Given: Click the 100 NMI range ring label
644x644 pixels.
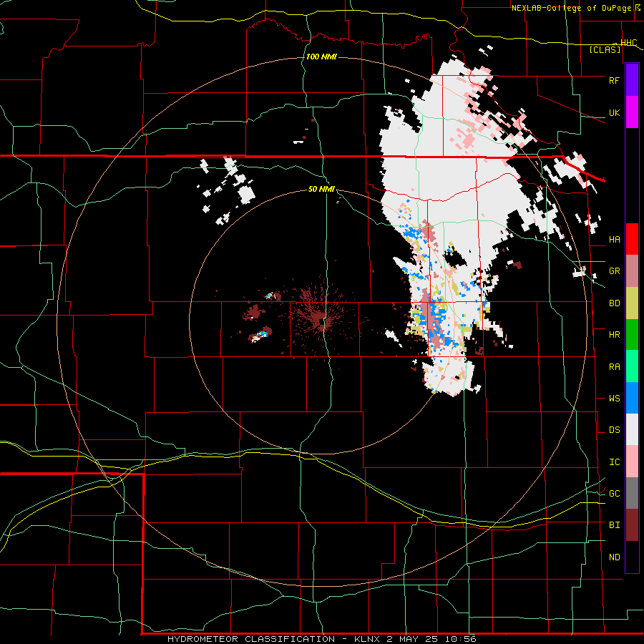Looking at the screenshot, I should coord(321,57).
